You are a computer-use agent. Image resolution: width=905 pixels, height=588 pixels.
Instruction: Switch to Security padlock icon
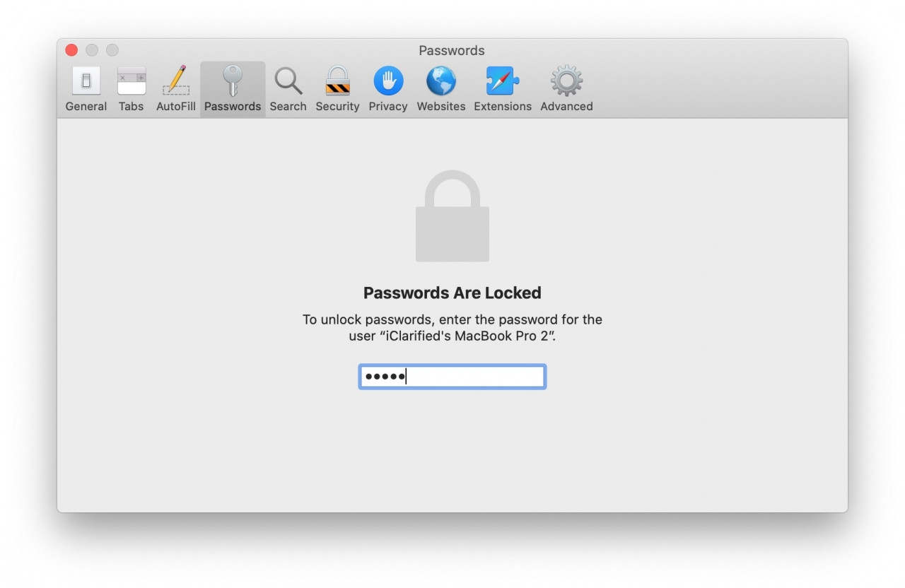coord(337,81)
